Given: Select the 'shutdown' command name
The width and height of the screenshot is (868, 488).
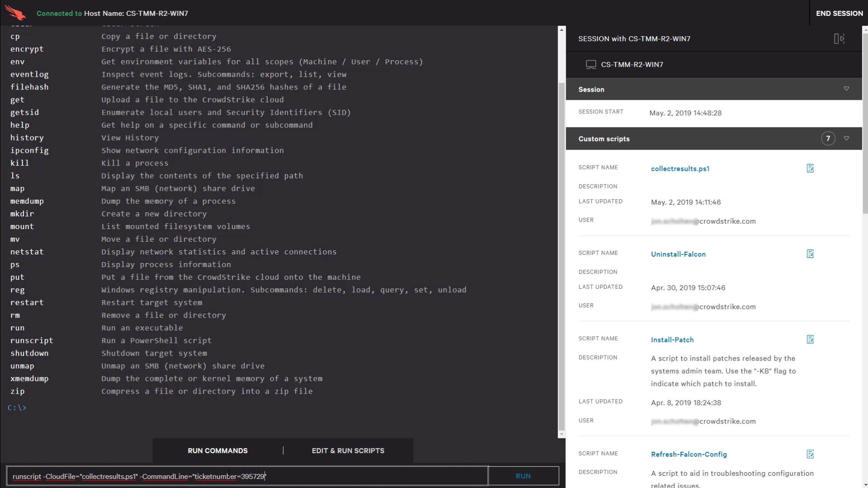Looking at the screenshot, I should pos(29,353).
